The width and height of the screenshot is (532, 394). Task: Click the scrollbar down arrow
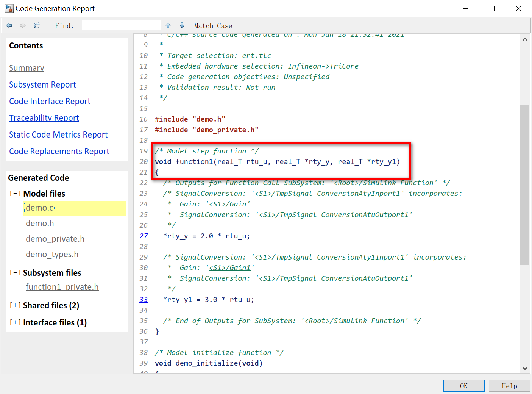(x=525, y=367)
